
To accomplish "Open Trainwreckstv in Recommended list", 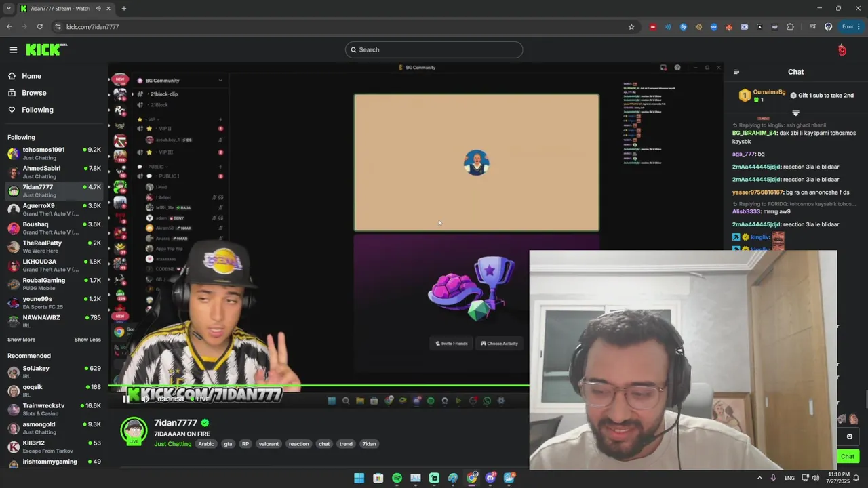I will (54, 409).
